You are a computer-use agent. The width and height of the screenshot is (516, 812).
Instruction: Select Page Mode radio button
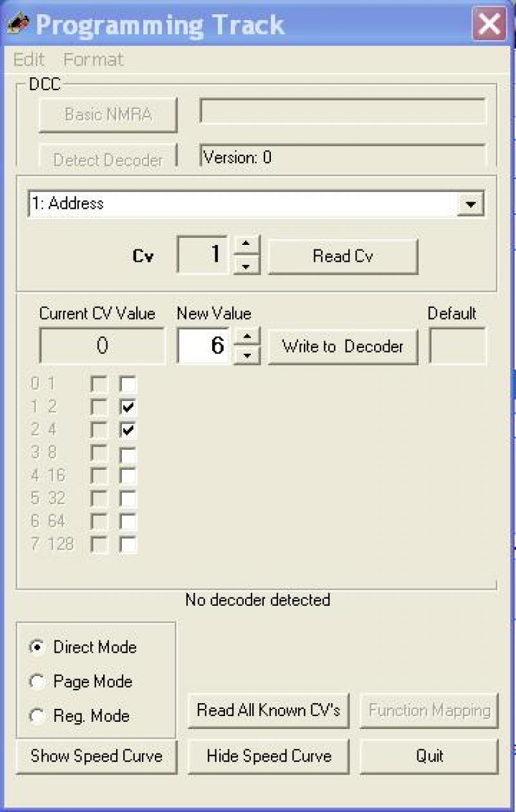37,682
